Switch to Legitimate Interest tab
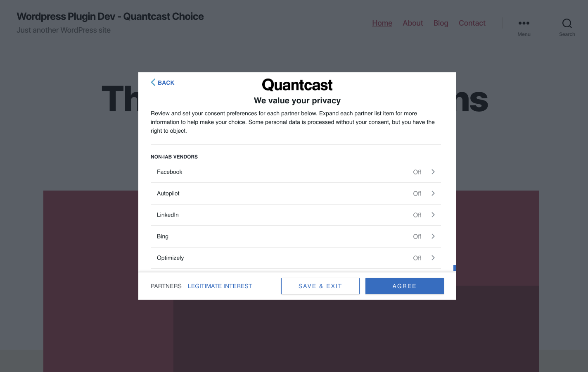The image size is (588, 372). (220, 286)
